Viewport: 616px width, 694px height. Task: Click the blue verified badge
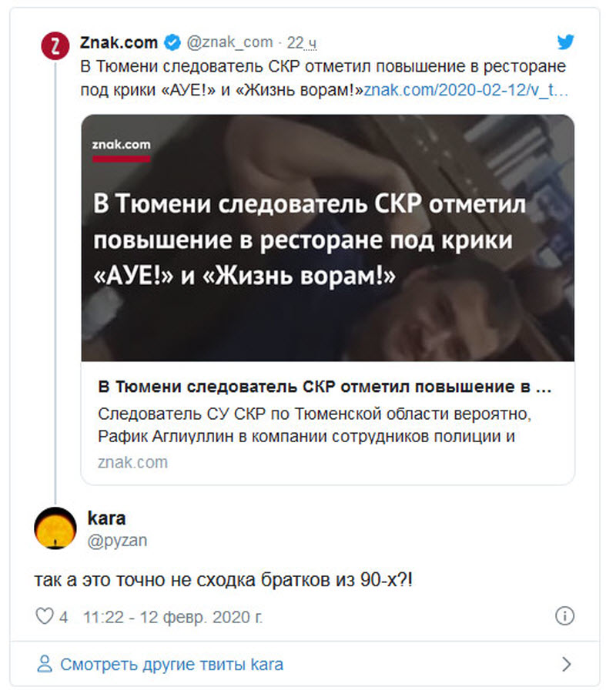point(172,42)
